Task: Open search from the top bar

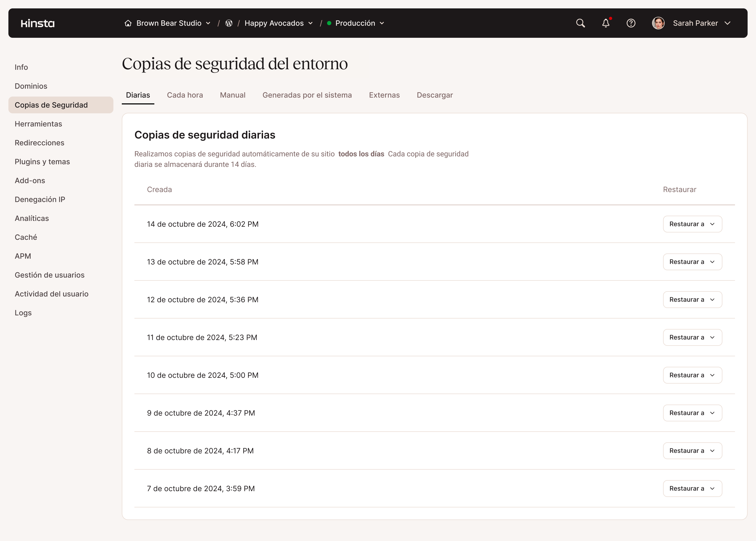Action: pyautogui.click(x=580, y=23)
